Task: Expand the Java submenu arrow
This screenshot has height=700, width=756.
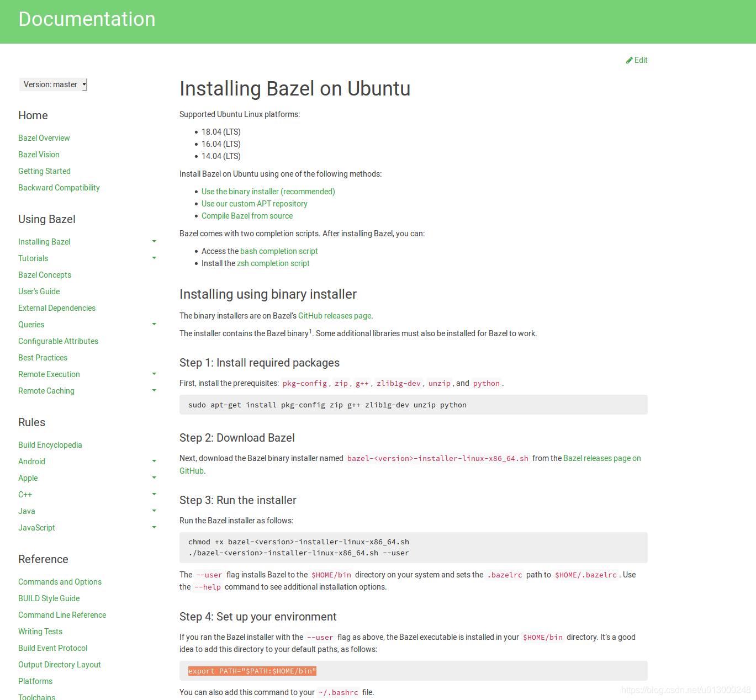Action: click(x=154, y=511)
